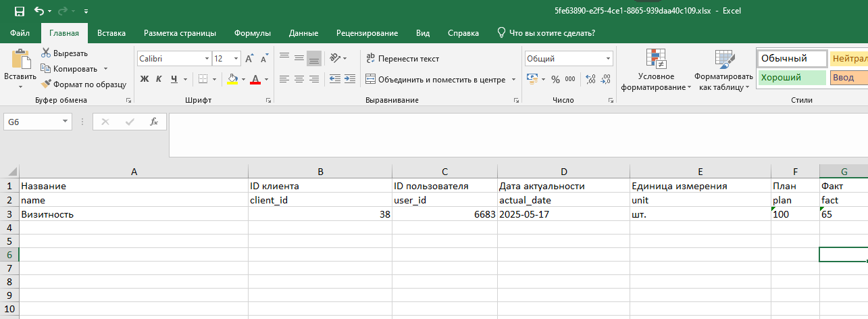Decrease font size with small A
This screenshot has height=319, width=868.
pyautogui.click(x=263, y=59)
